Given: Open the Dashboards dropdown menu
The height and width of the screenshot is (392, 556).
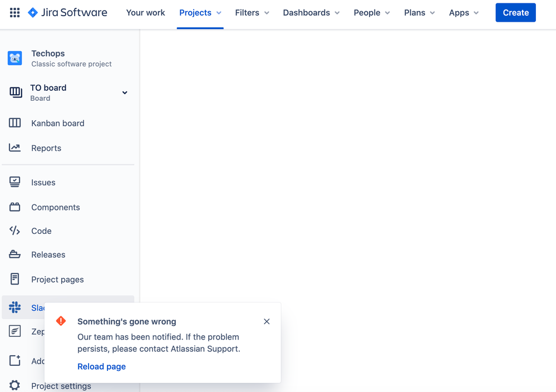Looking at the screenshot, I should 311,13.
